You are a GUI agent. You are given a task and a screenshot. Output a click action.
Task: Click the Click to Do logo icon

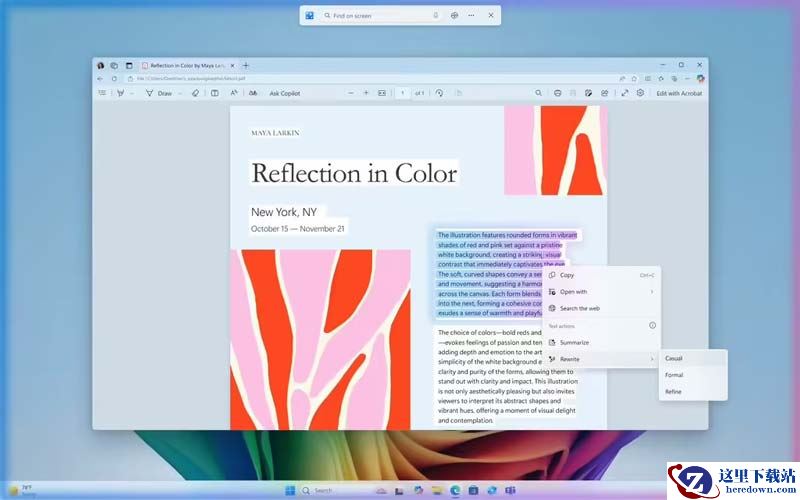click(x=309, y=15)
